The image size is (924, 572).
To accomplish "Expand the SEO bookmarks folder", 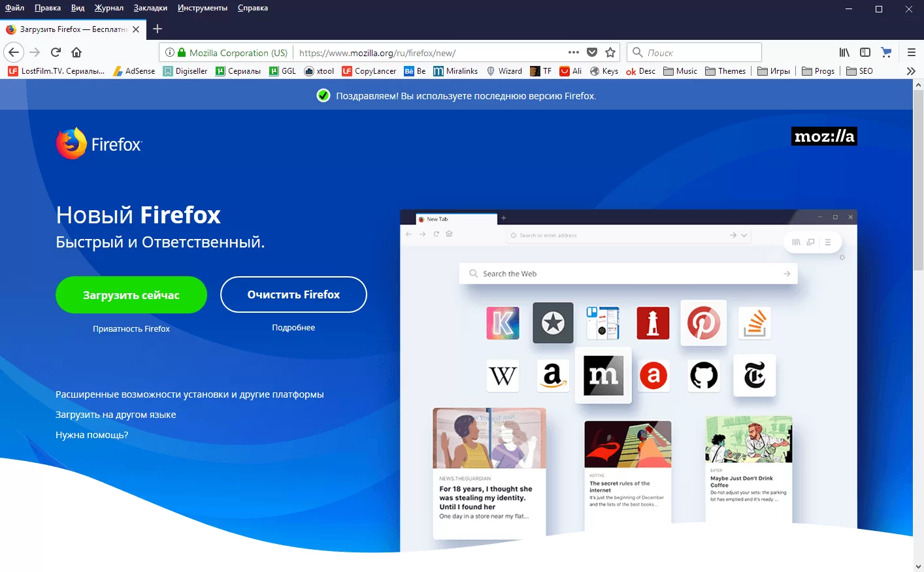I will [x=859, y=71].
